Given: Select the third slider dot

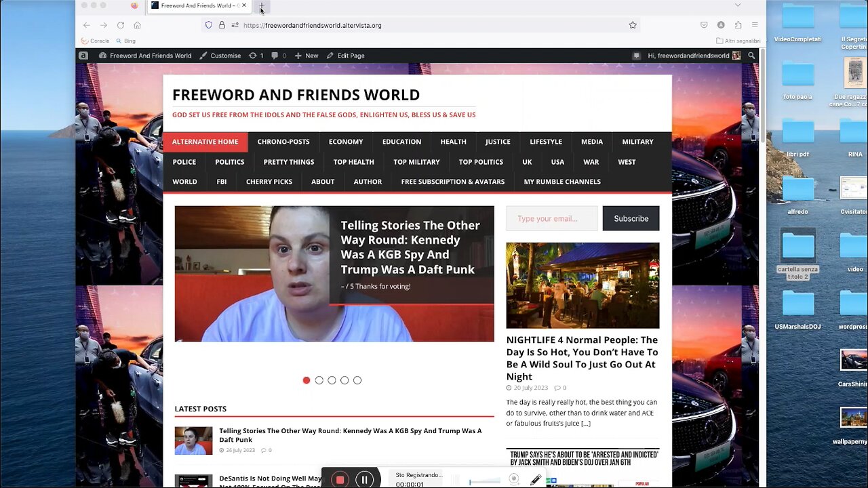Looking at the screenshot, I should coord(332,380).
